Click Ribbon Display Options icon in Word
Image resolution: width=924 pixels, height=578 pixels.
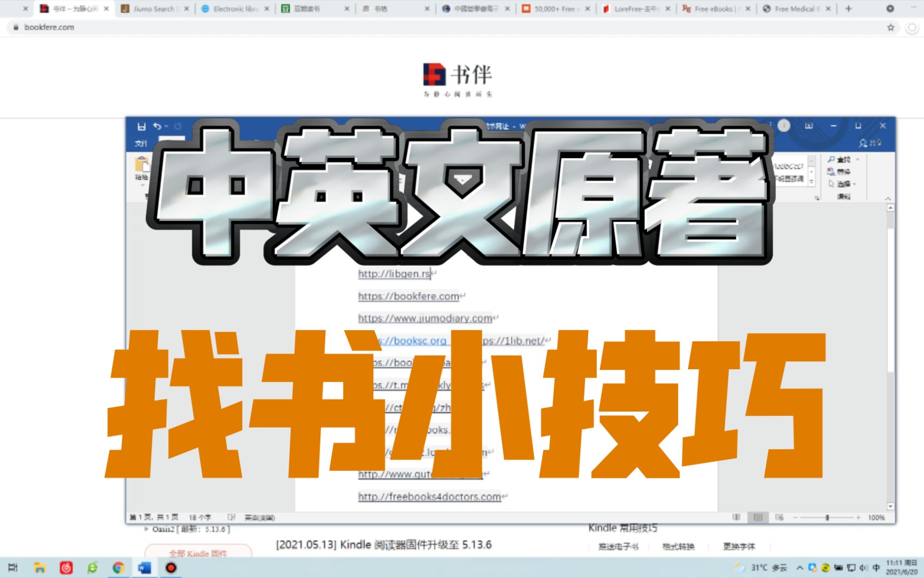(809, 126)
